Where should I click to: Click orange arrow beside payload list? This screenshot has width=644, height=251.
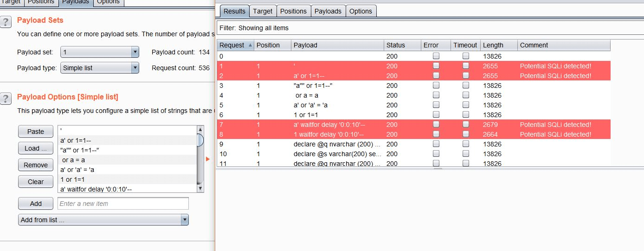tap(207, 159)
